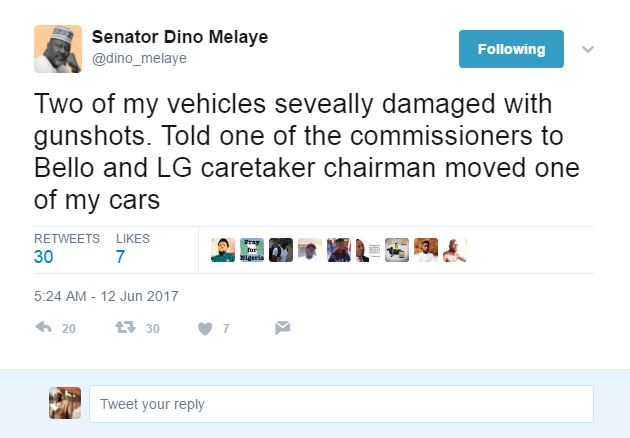This screenshot has width=630, height=438.
Task: Click your own avatar beside reply box
Action: 64,404
